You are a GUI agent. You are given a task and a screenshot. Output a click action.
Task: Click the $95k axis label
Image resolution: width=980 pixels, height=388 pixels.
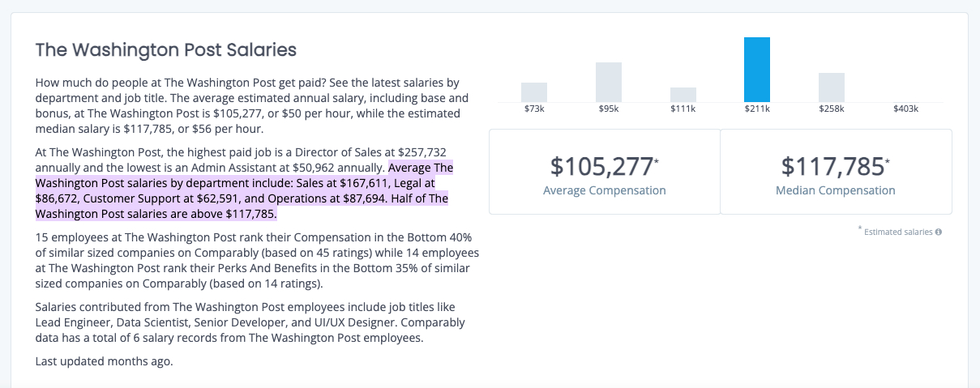(x=609, y=109)
